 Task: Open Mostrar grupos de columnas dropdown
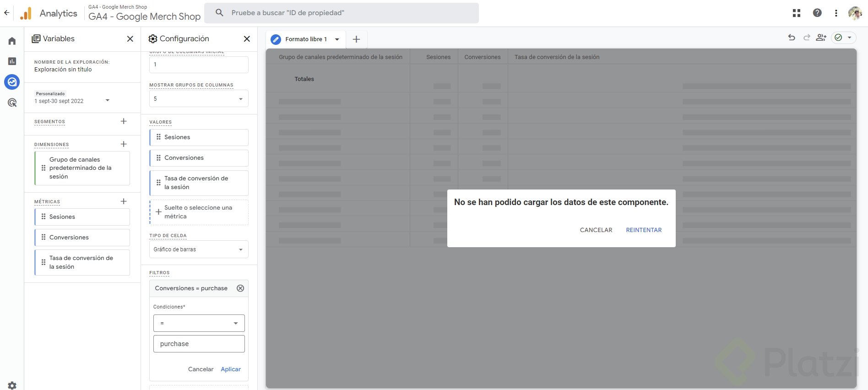[x=199, y=99]
